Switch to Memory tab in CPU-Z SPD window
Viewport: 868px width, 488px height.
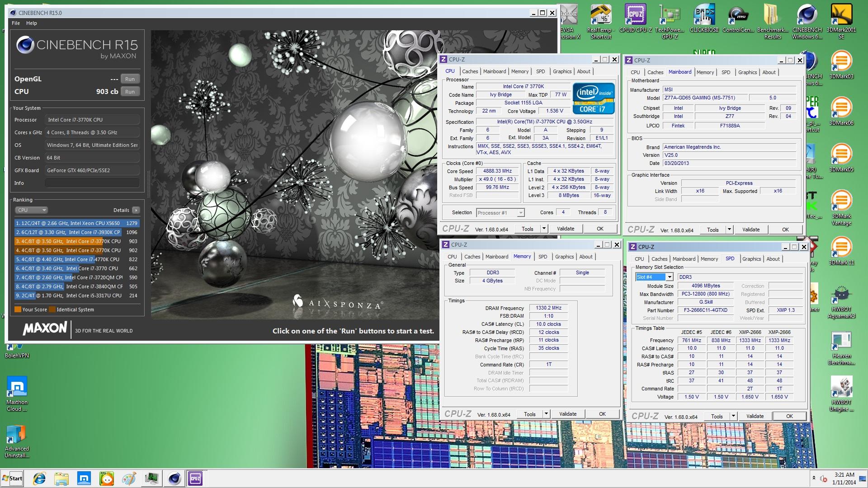(x=709, y=259)
